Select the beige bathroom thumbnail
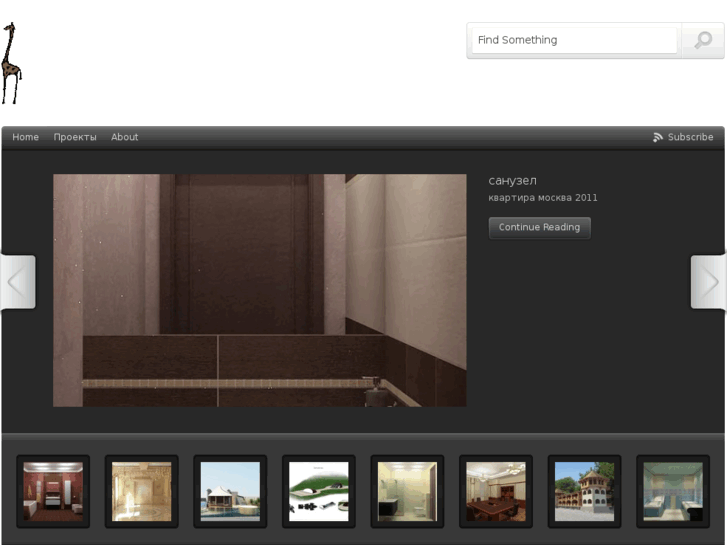 click(408, 491)
